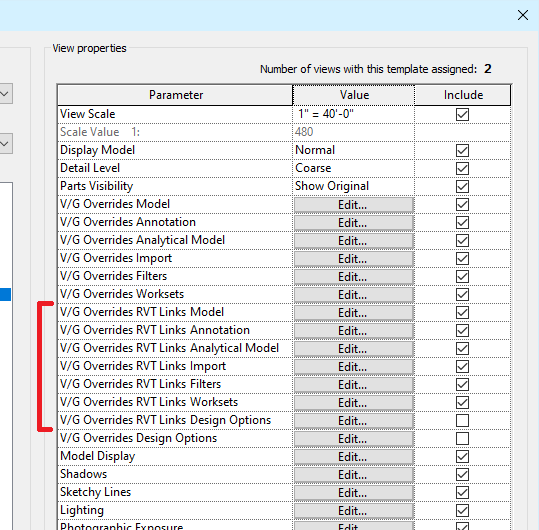Toggle Include checkbox for Shadows
Viewport: 539px width, 530px height.
pos(462,474)
